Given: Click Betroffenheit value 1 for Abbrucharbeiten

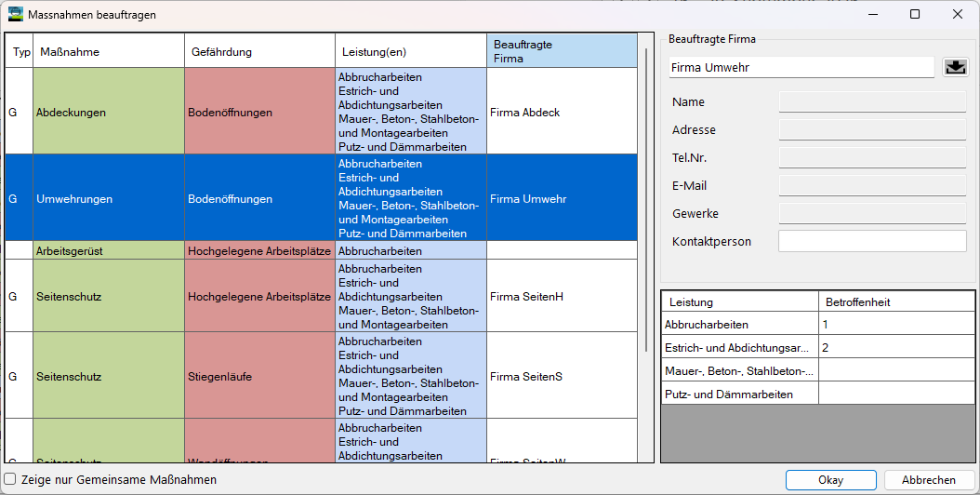Looking at the screenshot, I should [x=896, y=324].
